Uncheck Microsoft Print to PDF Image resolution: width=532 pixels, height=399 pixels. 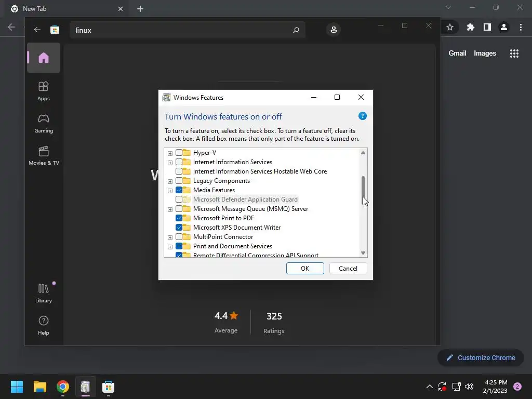[179, 218]
